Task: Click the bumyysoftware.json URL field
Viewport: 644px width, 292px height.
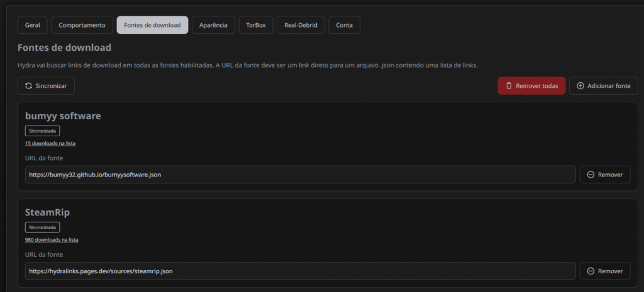Action: coord(300,175)
